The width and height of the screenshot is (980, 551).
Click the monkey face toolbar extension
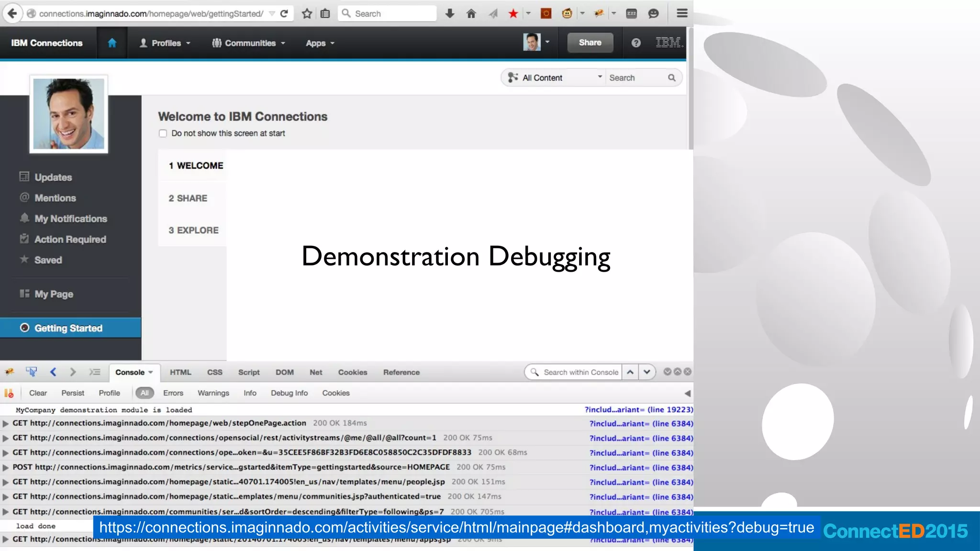[567, 13]
